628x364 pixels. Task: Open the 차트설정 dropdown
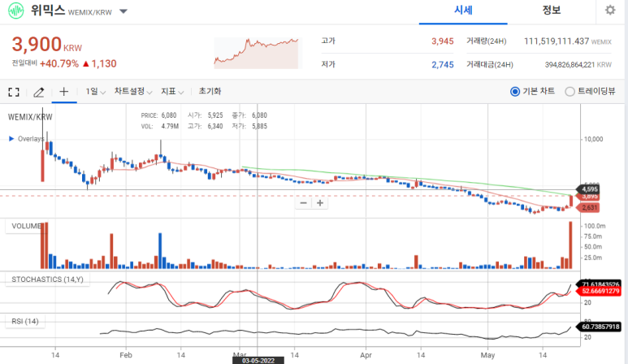pos(133,92)
